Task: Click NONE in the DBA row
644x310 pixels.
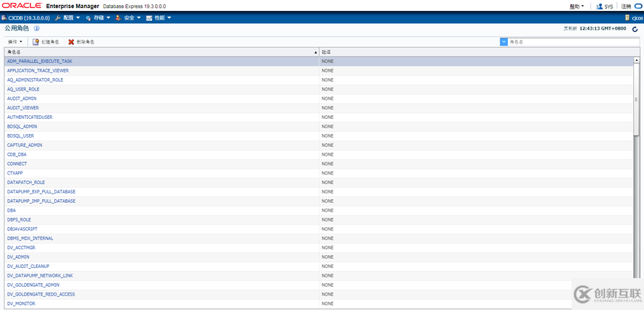Action: click(327, 211)
